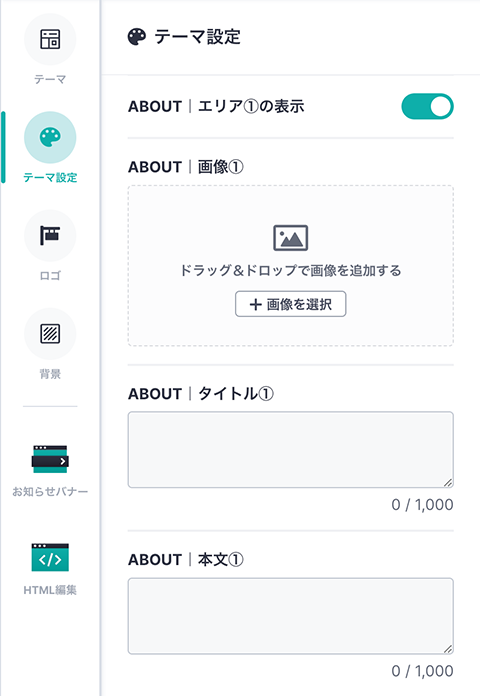Image resolution: width=480 pixels, height=696 pixels.
Task: Open the テーマ layout icon in sidebar
Action: click(50, 39)
